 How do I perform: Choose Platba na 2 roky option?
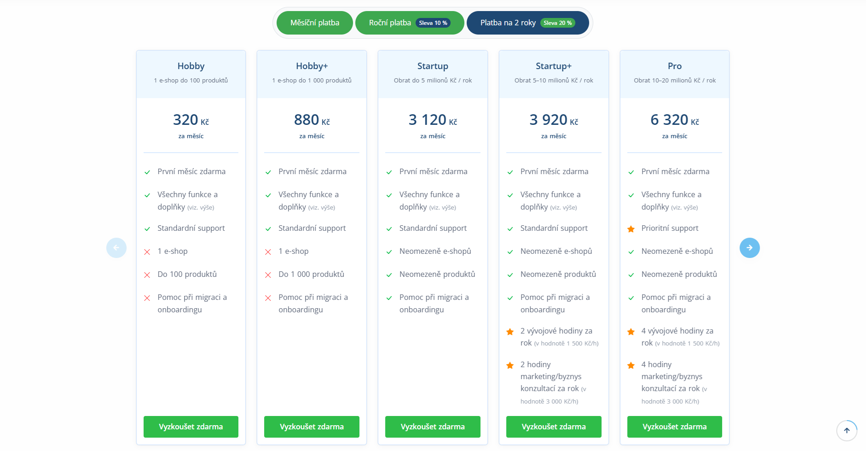click(527, 23)
